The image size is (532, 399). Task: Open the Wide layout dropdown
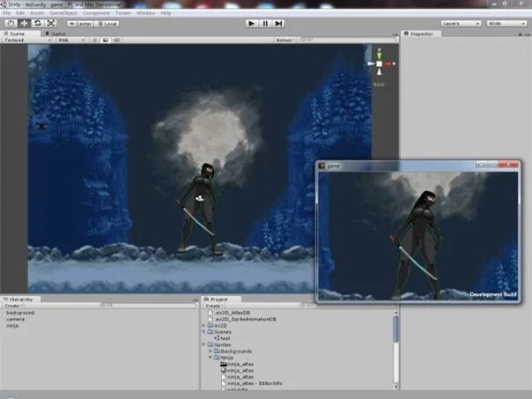pyautogui.click(x=506, y=24)
